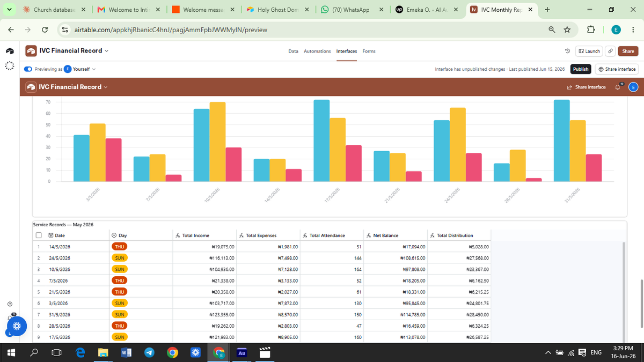
Task: Click the Net Balance column header
Action: (396, 235)
